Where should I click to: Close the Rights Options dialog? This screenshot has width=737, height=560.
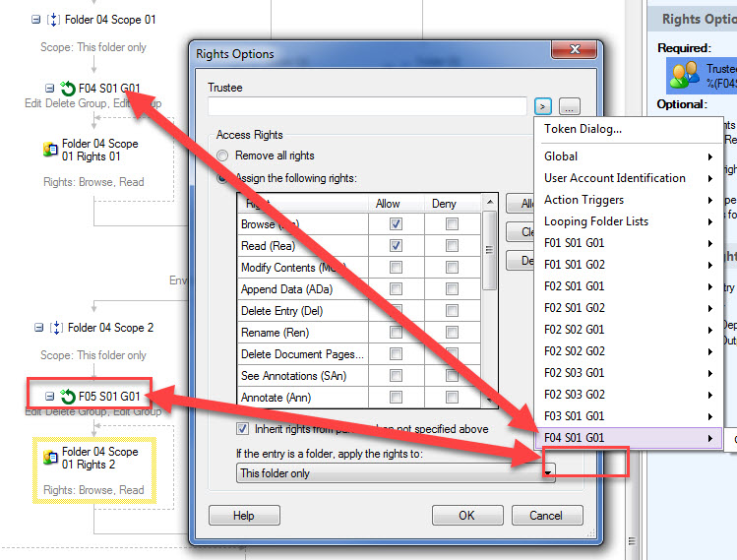[x=575, y=49]
